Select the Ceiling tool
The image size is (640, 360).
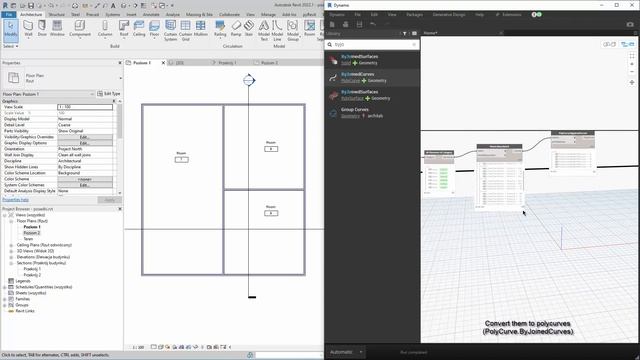point(139,29)
